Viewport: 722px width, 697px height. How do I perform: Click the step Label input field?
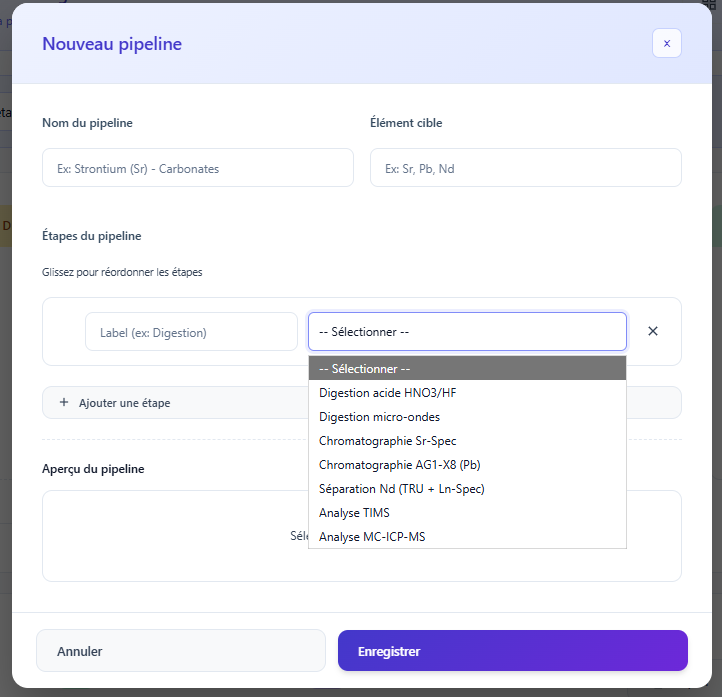click(191, 332)
